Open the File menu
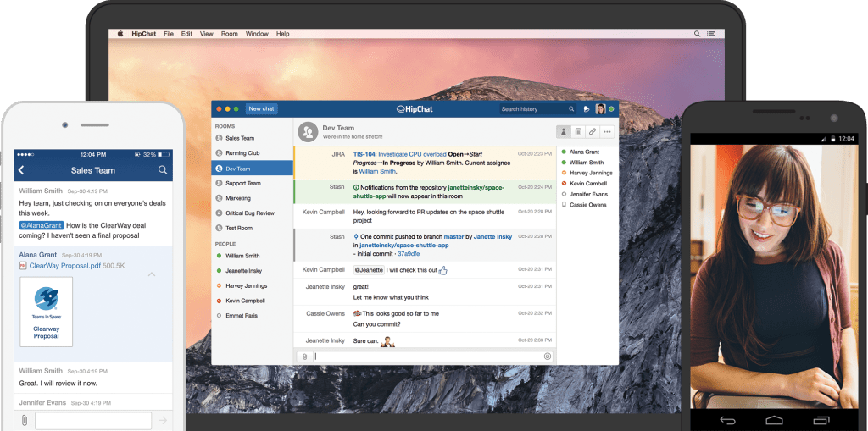Viewport: 868px width, 431px height. pos(169,34)
